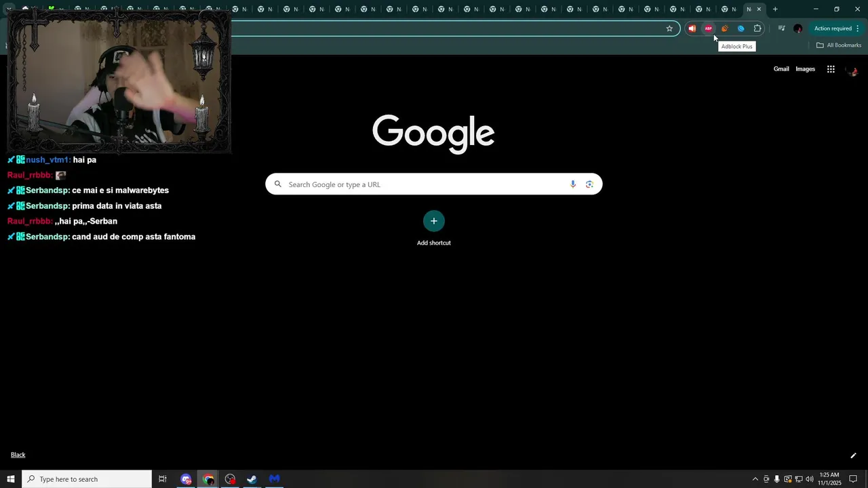This screenshot has height=488, width=868.
Task: Click the Black theme link
Action: pos(18,455)
